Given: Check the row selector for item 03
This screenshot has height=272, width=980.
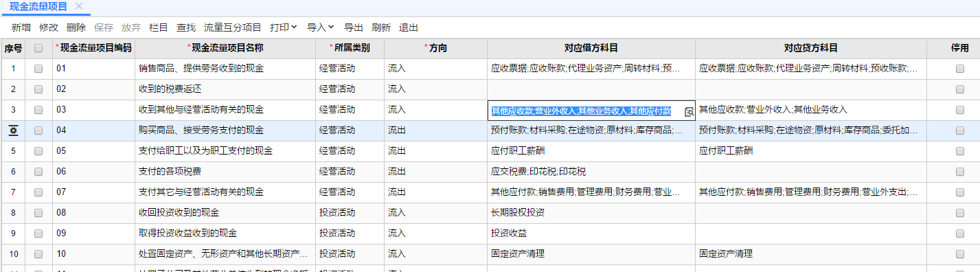Looking at the screenshot, I should click(38, 110).
